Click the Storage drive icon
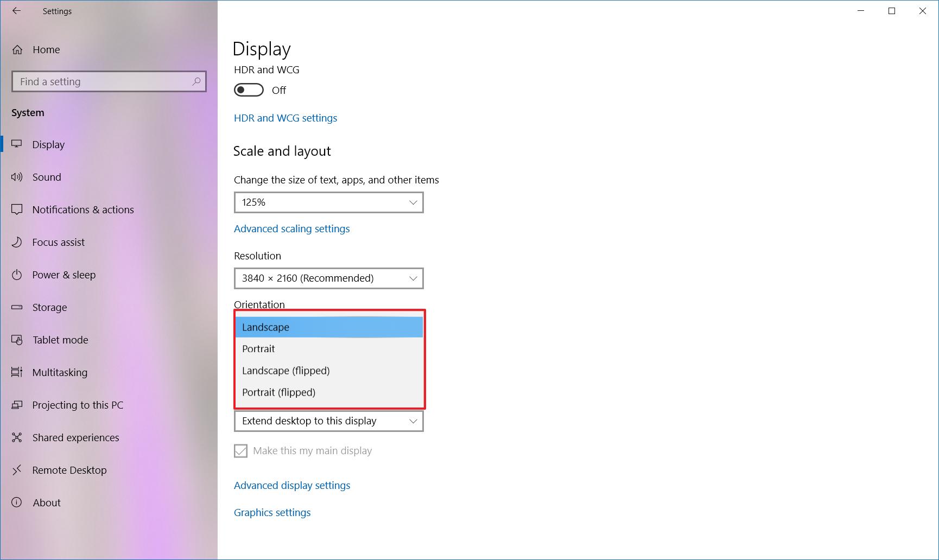The height and width of the screenshot is (560, 939). pos(17,307)
